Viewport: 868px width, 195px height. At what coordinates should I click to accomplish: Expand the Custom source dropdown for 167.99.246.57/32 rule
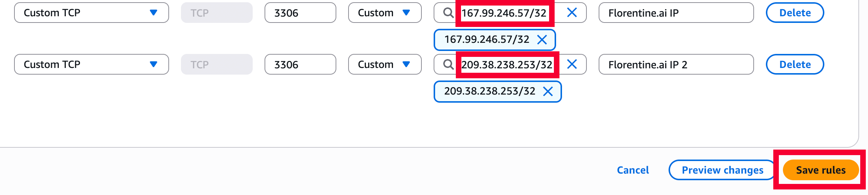[384, 13]
